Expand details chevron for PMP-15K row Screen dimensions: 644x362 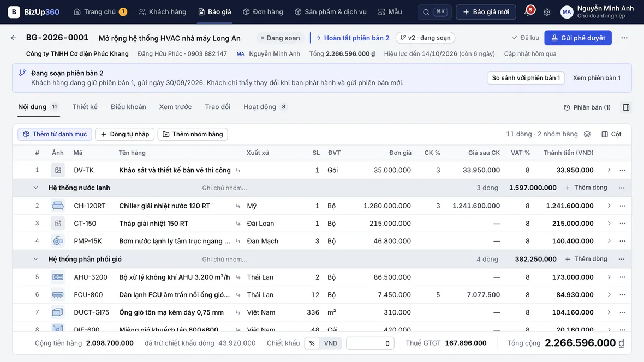point(609,241)
